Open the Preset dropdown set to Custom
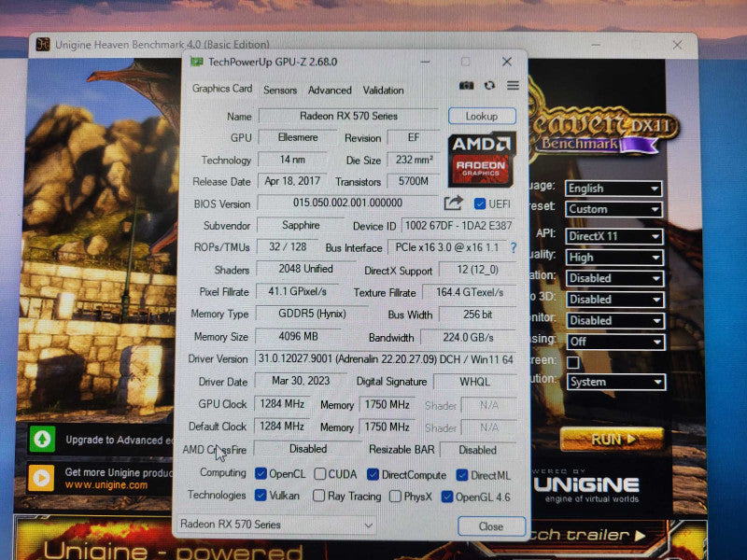The height and width of the screenshot is (560, 747). 613,209
